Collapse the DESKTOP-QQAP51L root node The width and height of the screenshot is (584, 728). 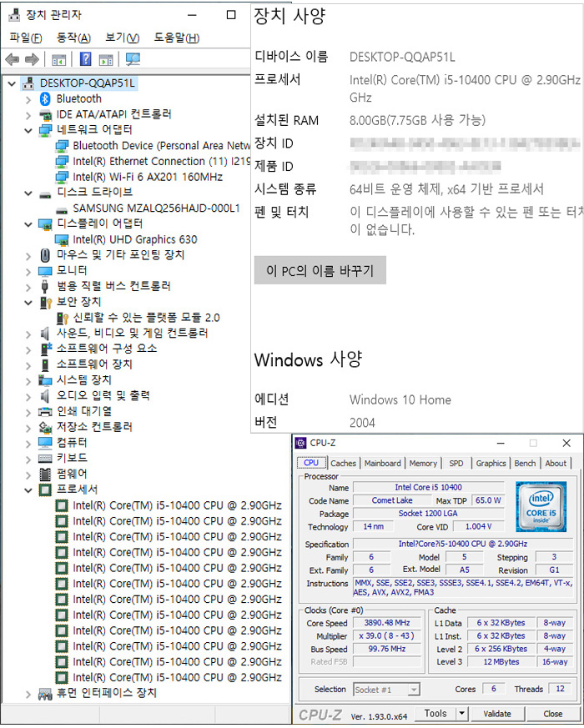(12, 84)
